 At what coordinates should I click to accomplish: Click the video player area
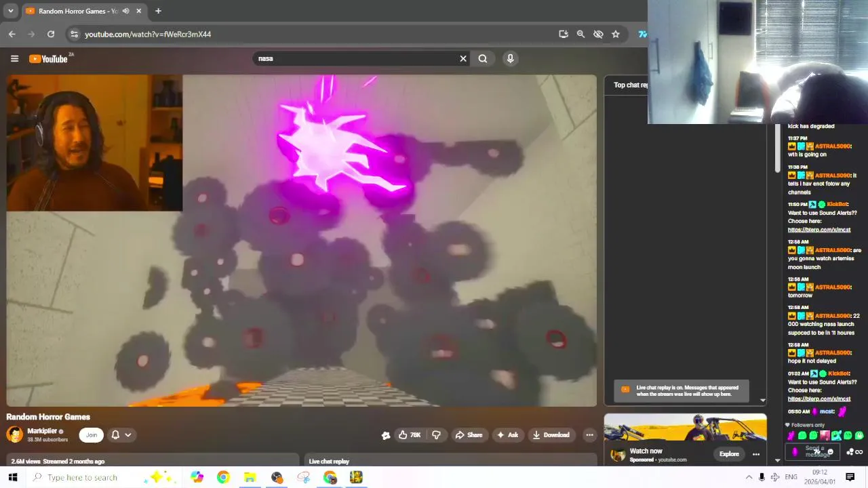click(x=302, y=241)
